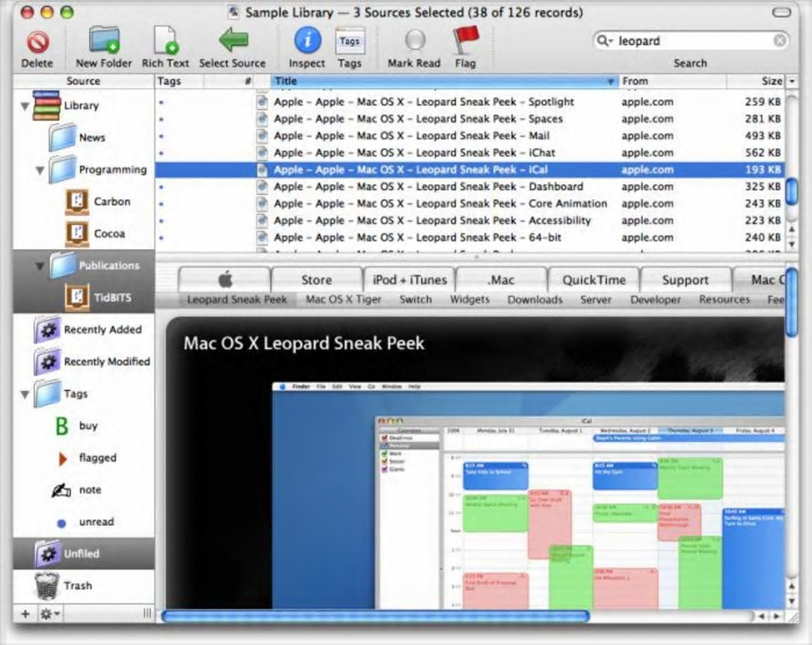Click the Delete toolbar icon
This screenshot has height=645, width=812.
[37, 42]
